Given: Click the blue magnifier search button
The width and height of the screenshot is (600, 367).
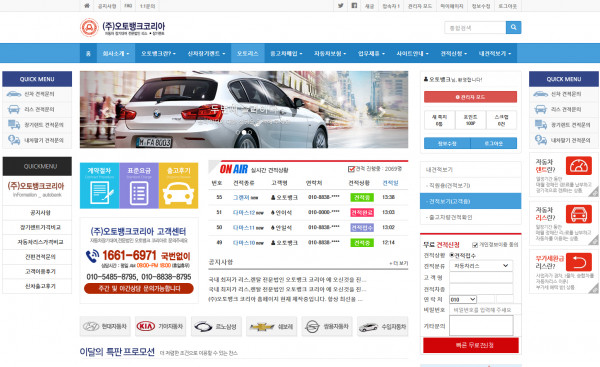Looking at the screenshot, I should pyautogui.click(x=514, y=27).
